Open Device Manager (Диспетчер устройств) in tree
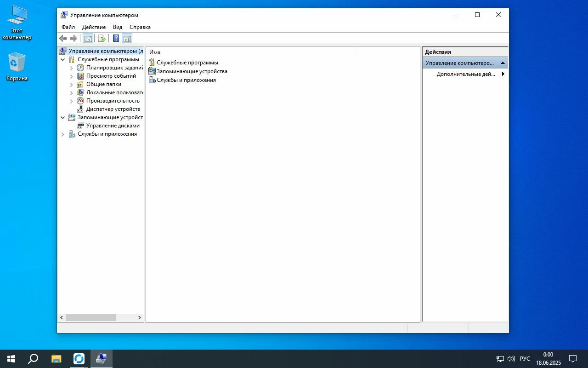 click(113, 109)
